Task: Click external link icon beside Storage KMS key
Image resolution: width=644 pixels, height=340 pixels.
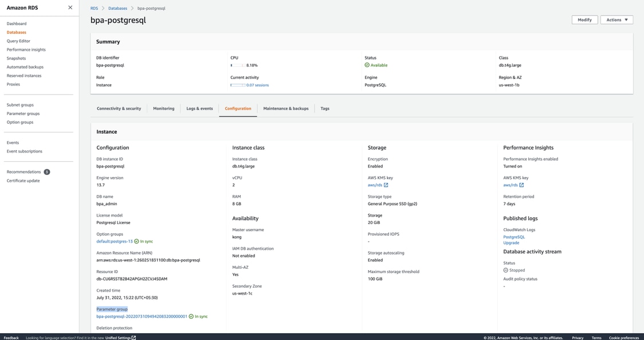Action: 386,185
